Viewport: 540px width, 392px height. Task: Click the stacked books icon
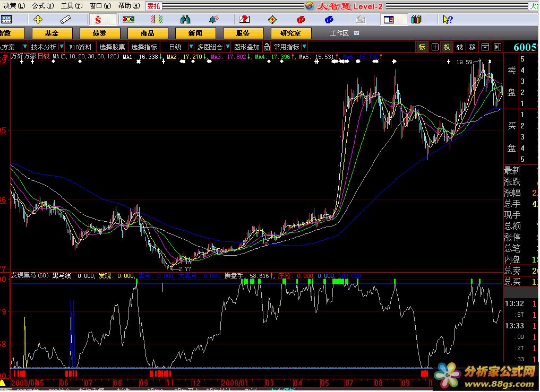[x=416, y=20]
